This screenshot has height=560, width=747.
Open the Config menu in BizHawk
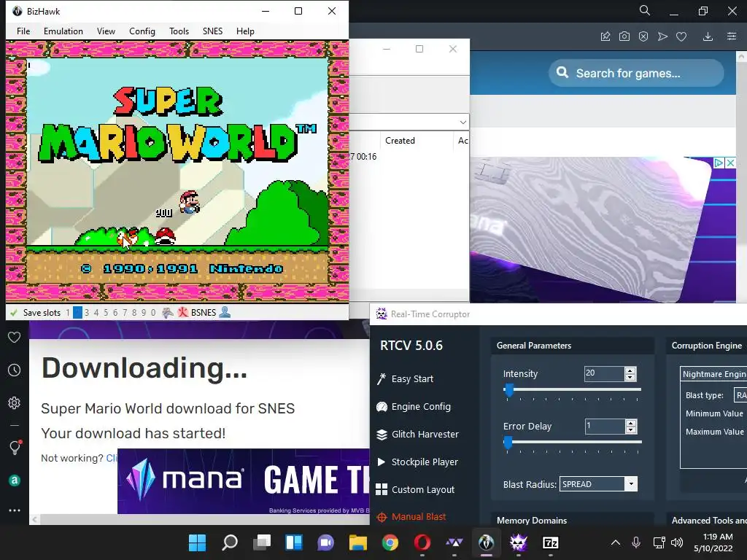click(x=142, y=31)
